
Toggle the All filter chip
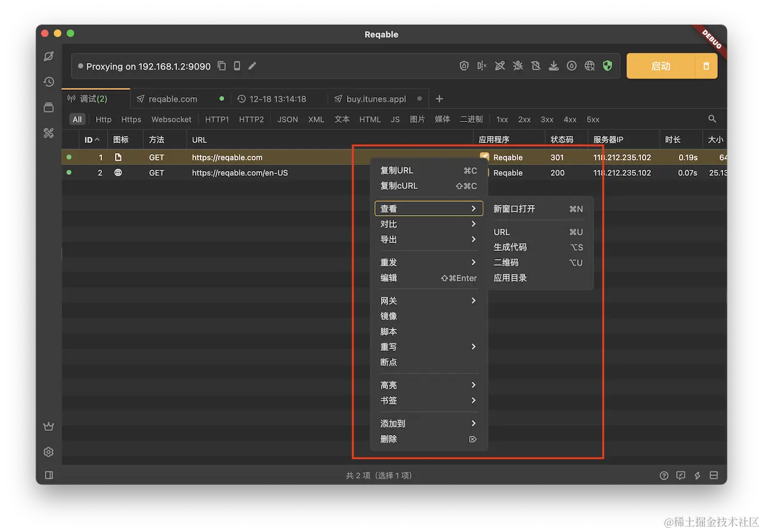pos(77,119)
